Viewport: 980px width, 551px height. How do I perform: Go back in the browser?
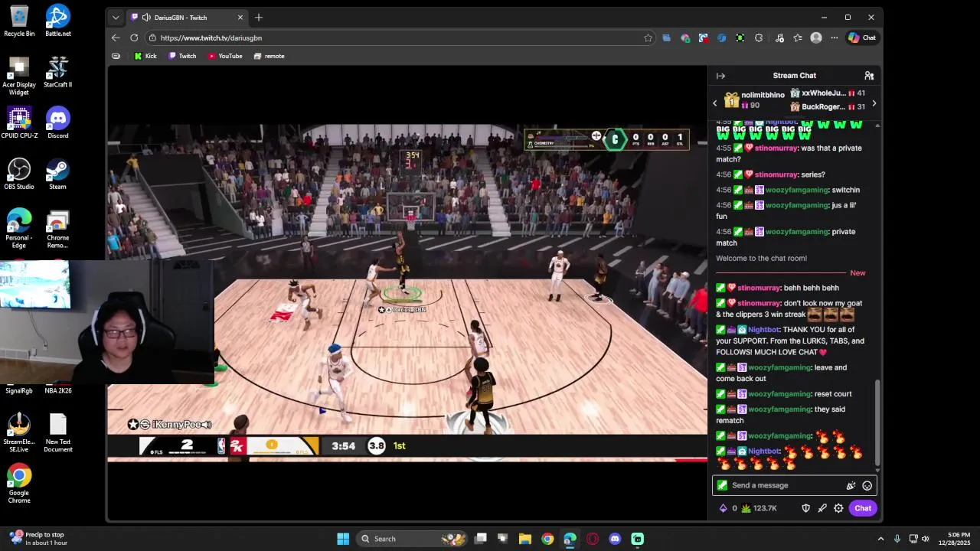tap(116, 37)
